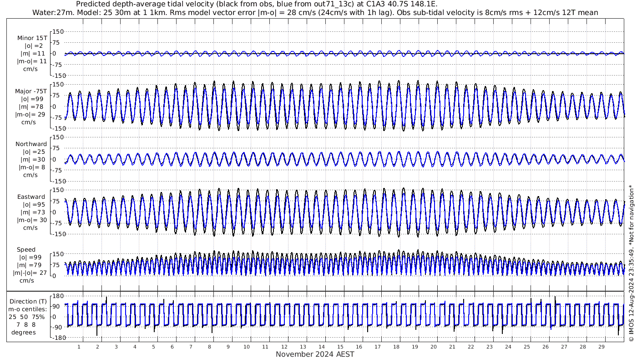
Task: Click the '180' tick on the Direction axis
Action: [x=57, y=297]
